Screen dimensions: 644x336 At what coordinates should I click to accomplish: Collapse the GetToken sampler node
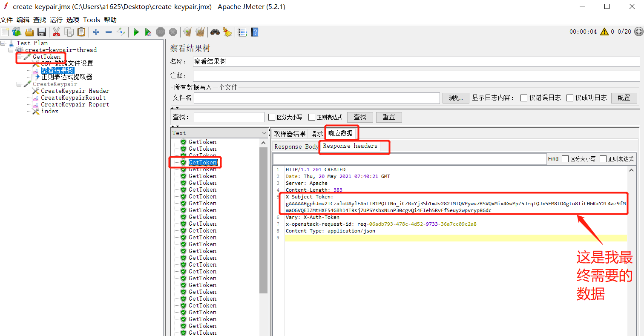point(19,57)
